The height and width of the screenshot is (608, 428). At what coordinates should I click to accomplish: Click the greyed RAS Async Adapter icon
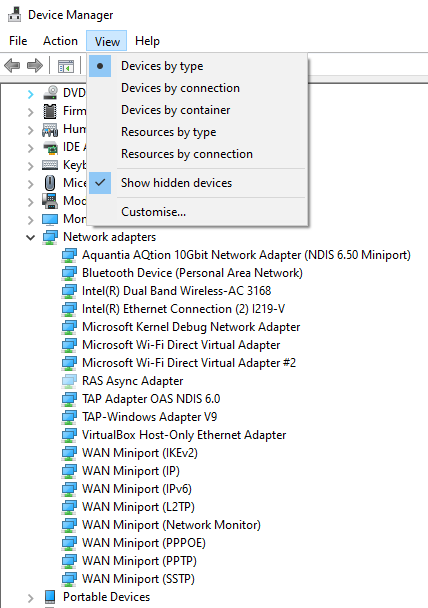tap(69, 381)
